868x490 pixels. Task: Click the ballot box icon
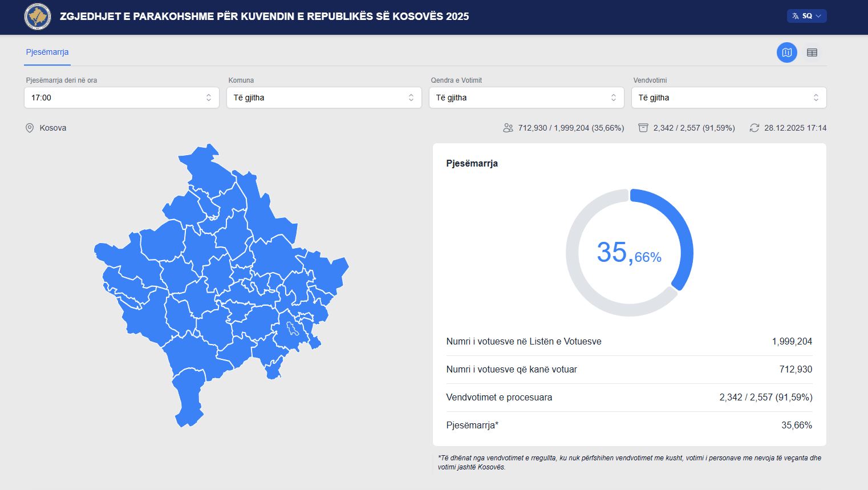pyautogui.click(x=643, y=128)
